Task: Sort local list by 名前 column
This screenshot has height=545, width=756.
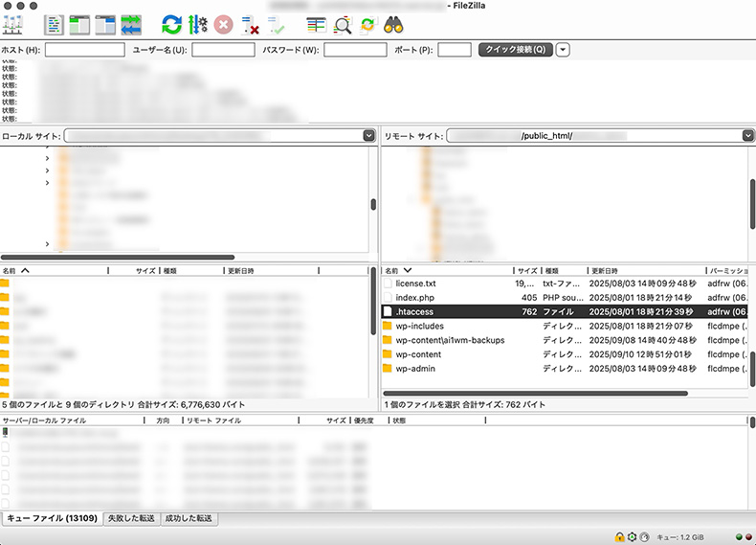Action: (x=54, y=271)
